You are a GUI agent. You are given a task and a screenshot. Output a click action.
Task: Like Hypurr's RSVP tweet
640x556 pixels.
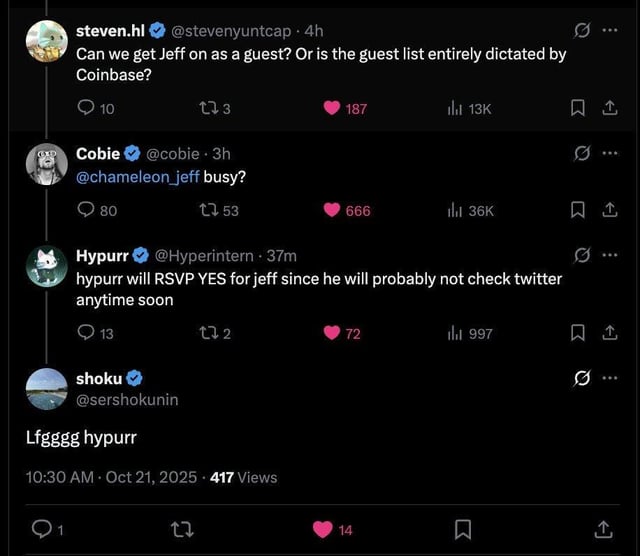point(332,333)
